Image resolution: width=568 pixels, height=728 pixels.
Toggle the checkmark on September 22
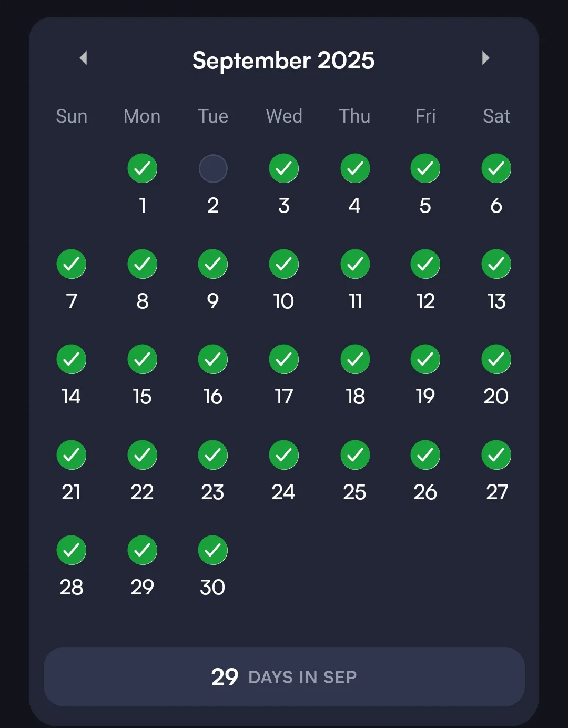(x=142, y=455)
